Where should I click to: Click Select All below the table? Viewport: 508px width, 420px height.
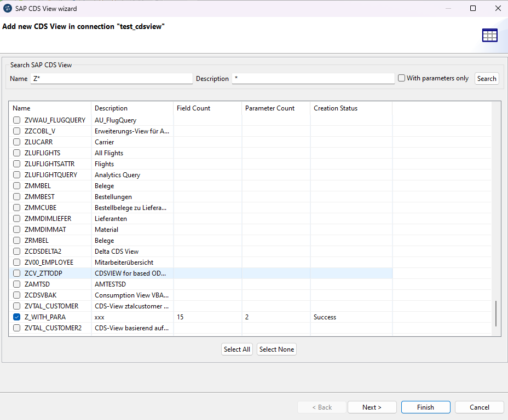click(236, 349)
